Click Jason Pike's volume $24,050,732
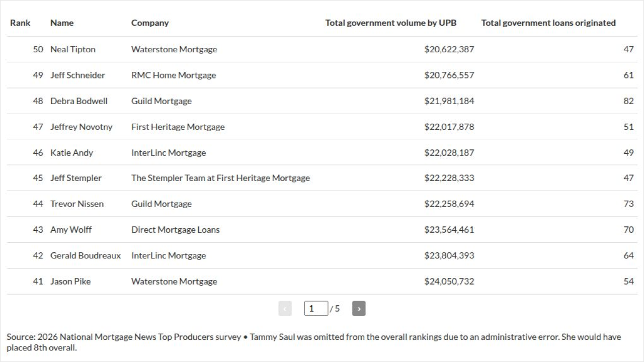This screenshot has height=362, width=644. point(449,281)
